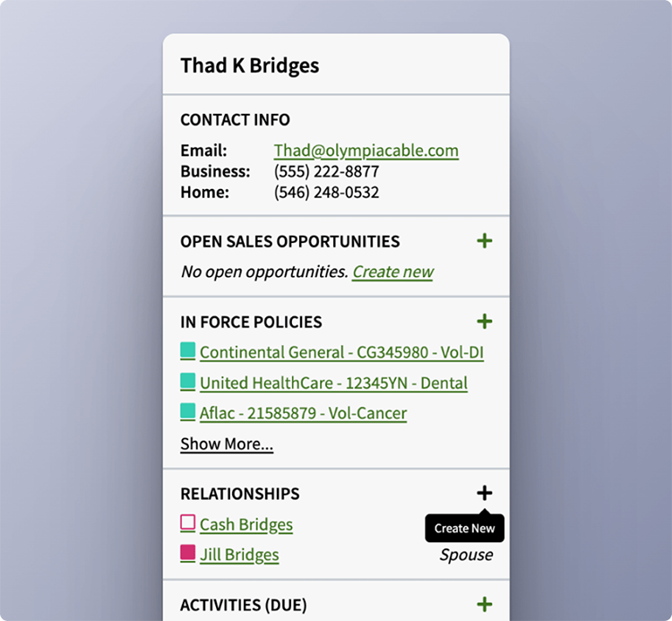672x621 pixels.
Task: Add a new open sales opportunity
Action: 484,241
